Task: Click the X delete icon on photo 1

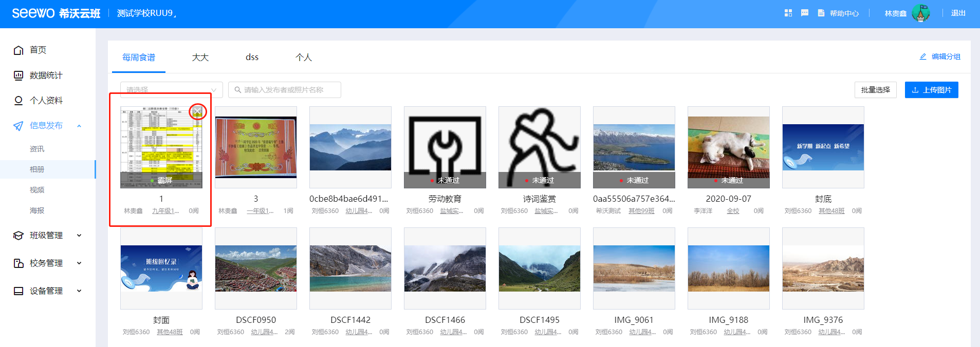Action: (x=197, y=111)
